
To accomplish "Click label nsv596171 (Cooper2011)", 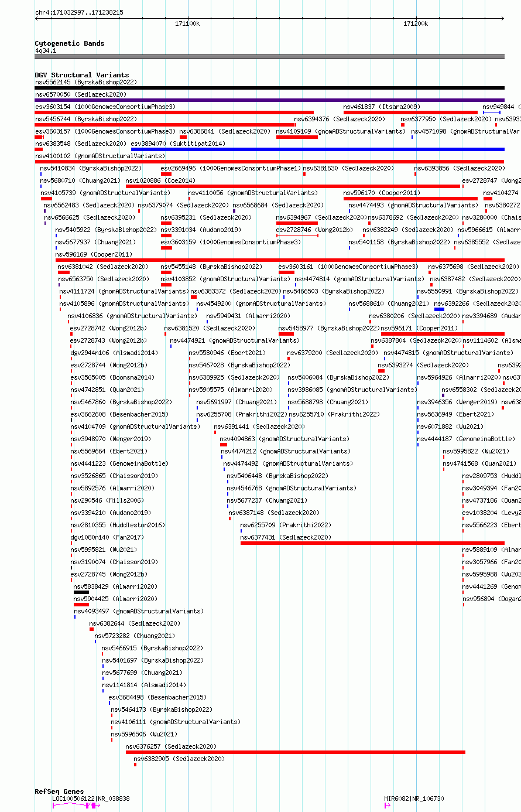I will click(419, 328).
